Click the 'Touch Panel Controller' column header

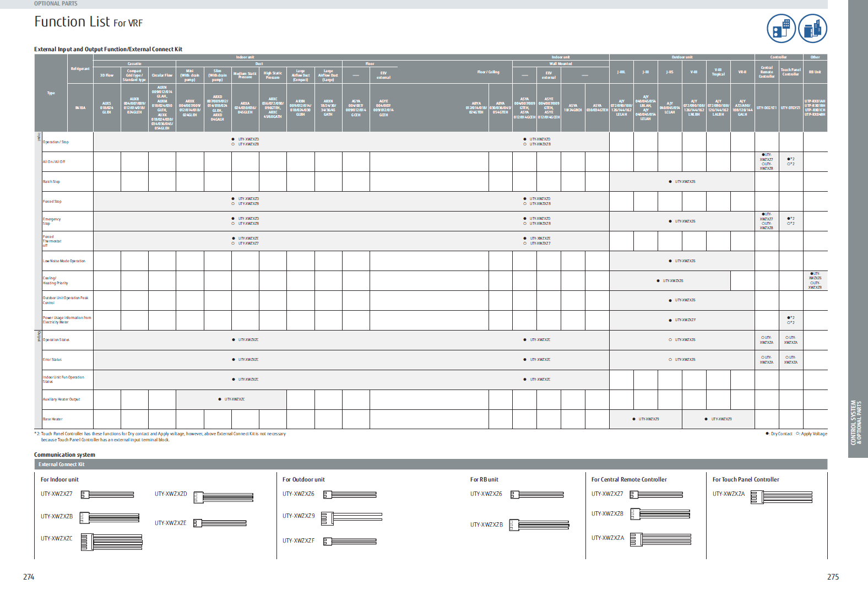[791, 72]
